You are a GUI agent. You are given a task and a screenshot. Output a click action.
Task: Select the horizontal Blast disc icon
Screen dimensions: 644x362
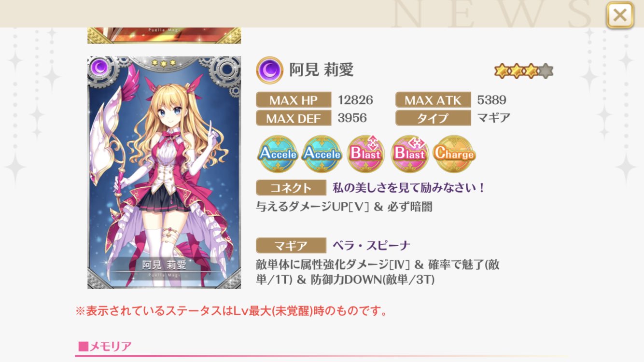pyautogui.click(x=409, y=154)
